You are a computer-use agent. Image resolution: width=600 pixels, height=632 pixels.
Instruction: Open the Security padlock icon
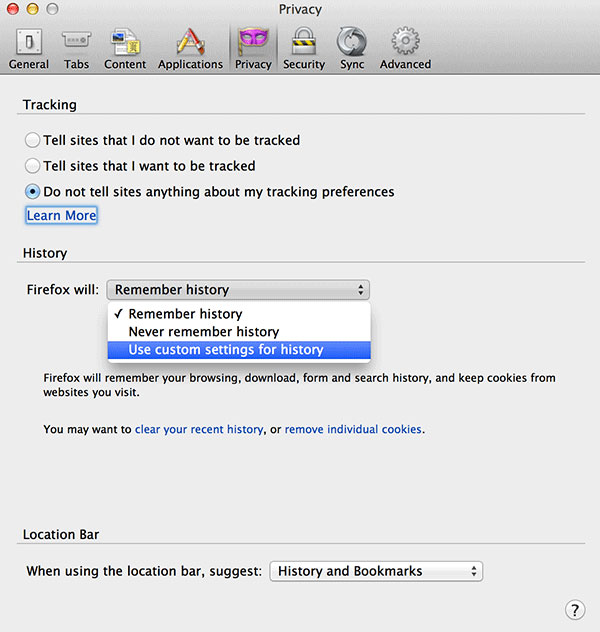click(303, 41)
